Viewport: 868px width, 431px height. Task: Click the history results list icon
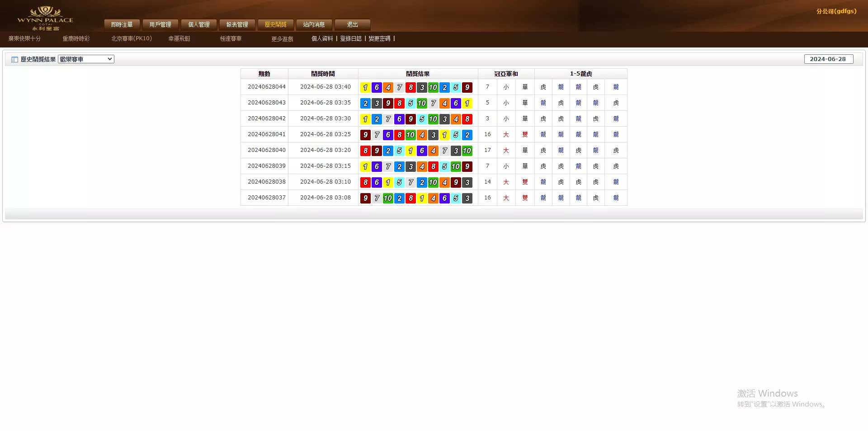tap(14, 59)
